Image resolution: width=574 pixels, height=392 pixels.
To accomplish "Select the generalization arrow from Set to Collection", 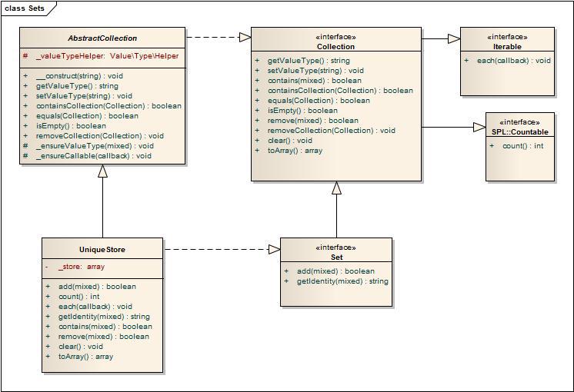I will [337, 210].
